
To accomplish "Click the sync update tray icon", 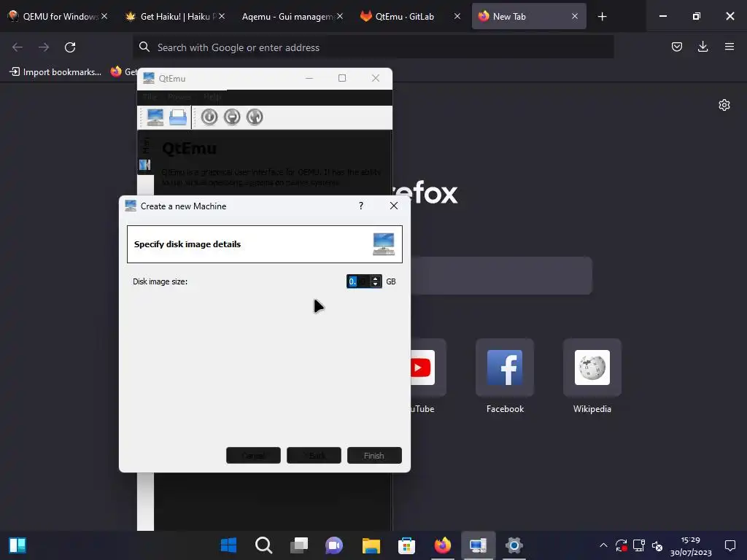I will (x=622, y=545).
